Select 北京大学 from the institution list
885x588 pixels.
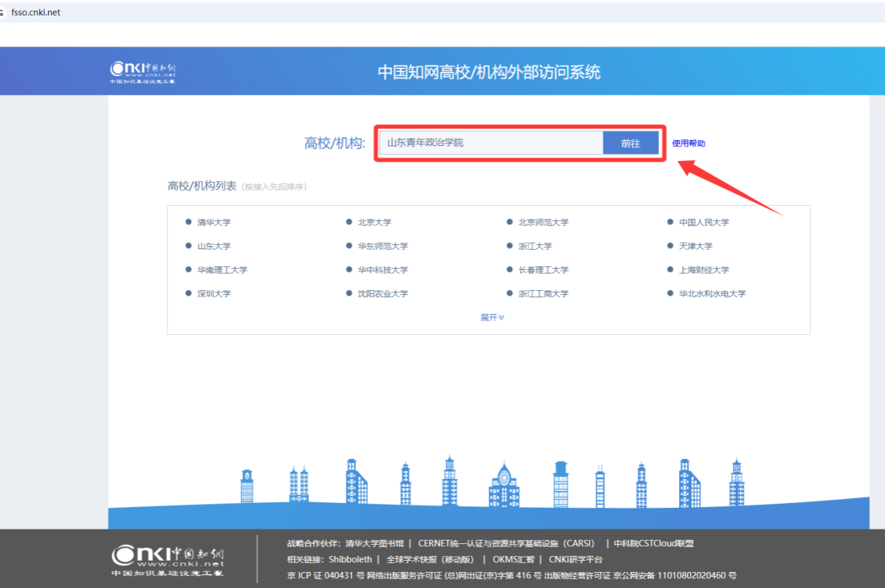pyautogui.click(x=374, y=223)
